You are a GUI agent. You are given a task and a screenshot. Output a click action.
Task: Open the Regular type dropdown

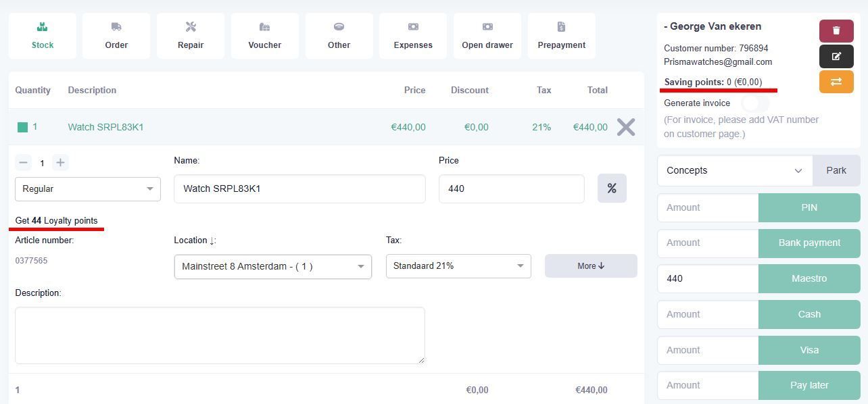click(88, 189)
